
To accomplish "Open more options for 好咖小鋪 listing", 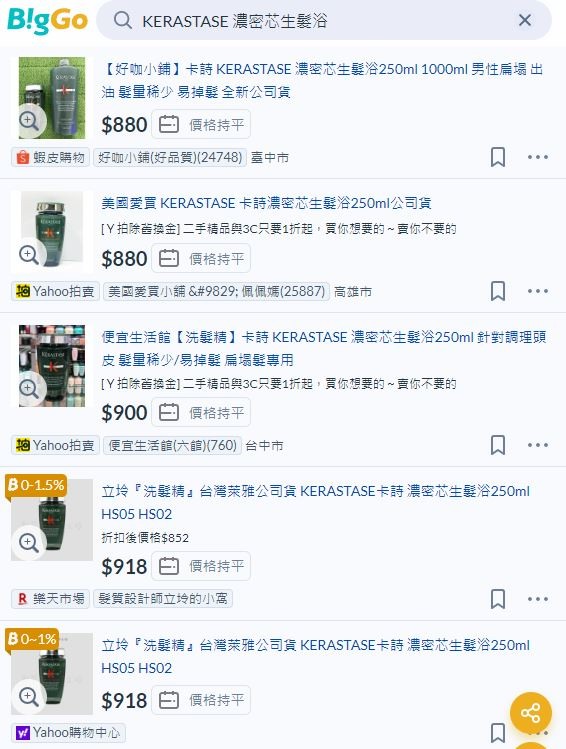I will tap(538, 157).
